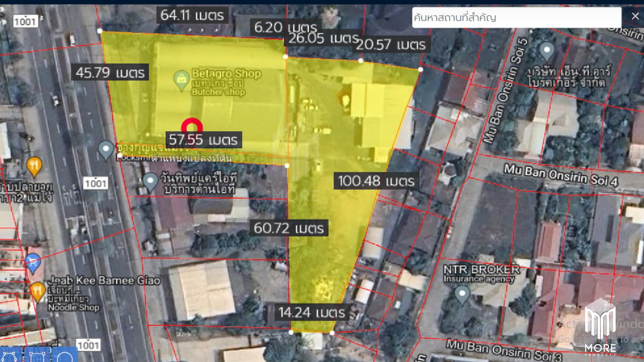Click the 20.57 เมตร measurement label

click(391, 45)
